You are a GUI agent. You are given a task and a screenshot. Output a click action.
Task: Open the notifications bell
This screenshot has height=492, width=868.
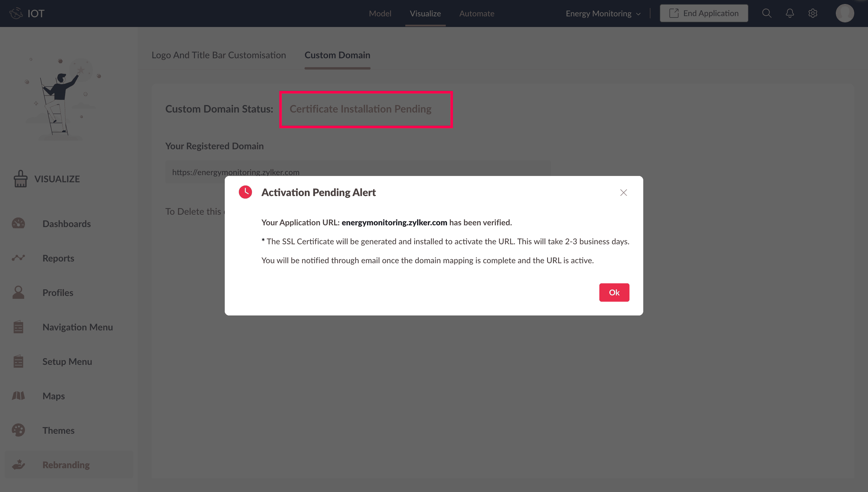click(790, 13)
